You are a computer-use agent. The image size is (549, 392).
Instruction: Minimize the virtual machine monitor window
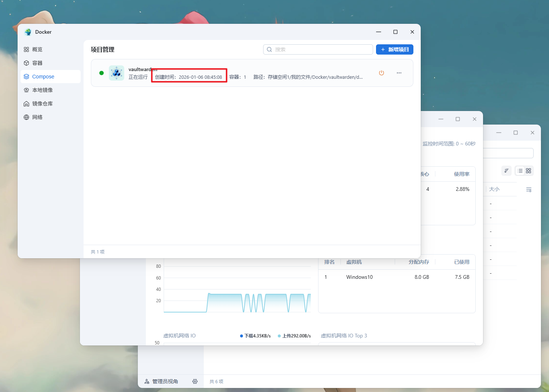point(441,119)
